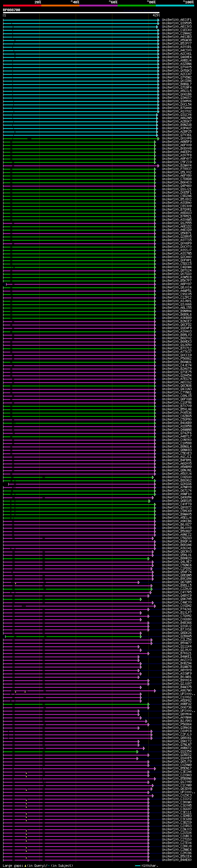Open hit UniRef100_Q39595
The height and width of the screenshot is (868, 197).
click(x=177, y=23)
